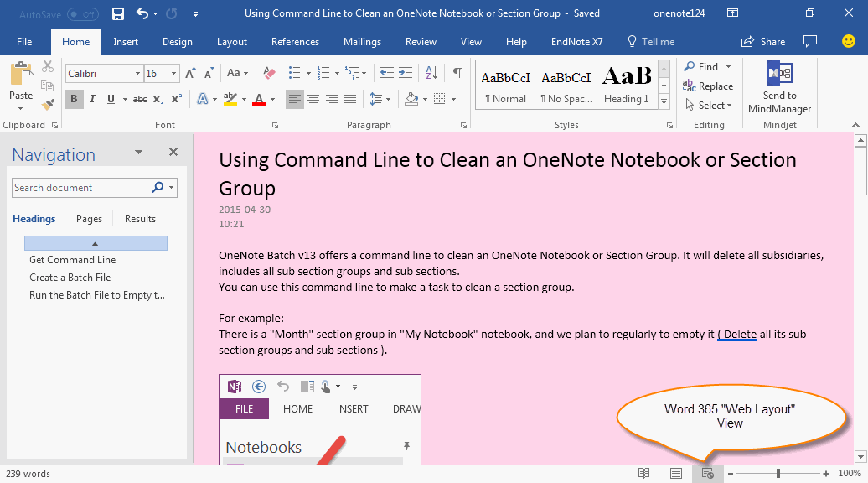Click the Share button
The height and width of the screenshot is (483, 868).
coord(763,42)
